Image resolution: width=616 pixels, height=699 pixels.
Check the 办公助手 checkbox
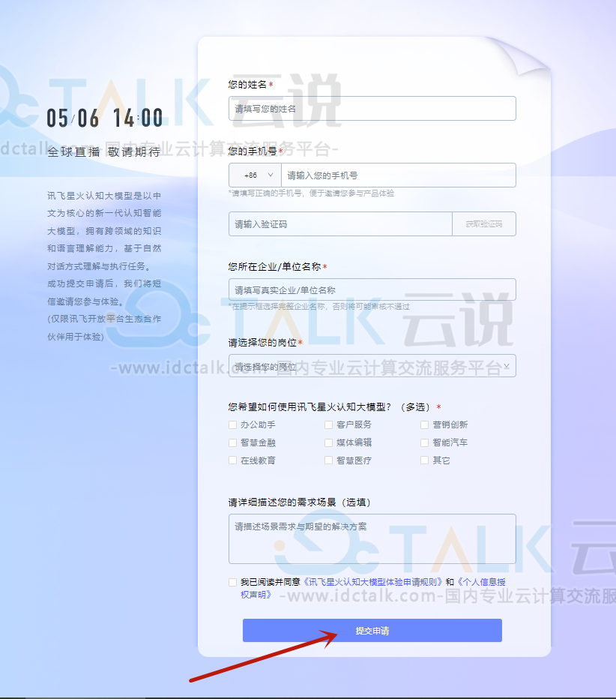click(232, 424)
